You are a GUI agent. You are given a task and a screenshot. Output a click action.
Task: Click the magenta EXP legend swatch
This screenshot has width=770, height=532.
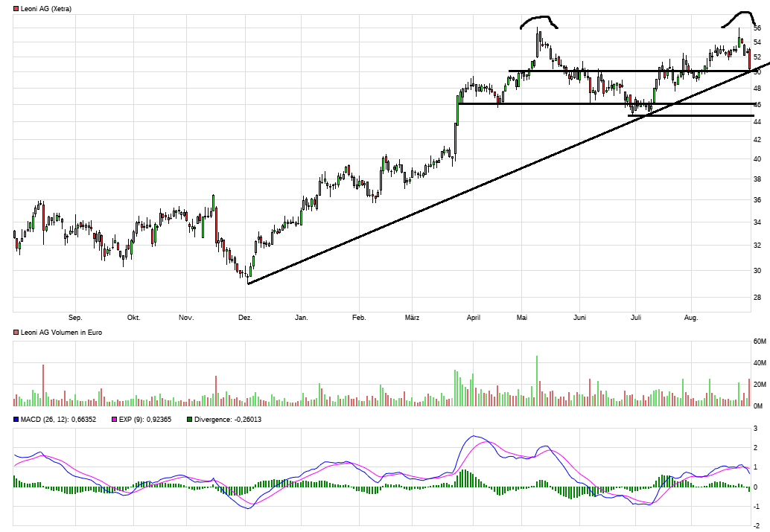[x=115, y=419]
